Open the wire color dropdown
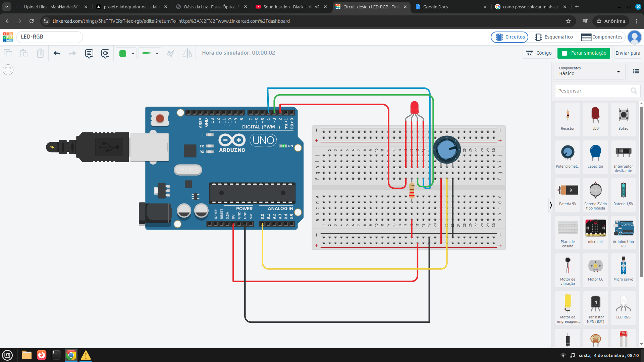This screenshot has width=644, height=362. tap(133, 54)
